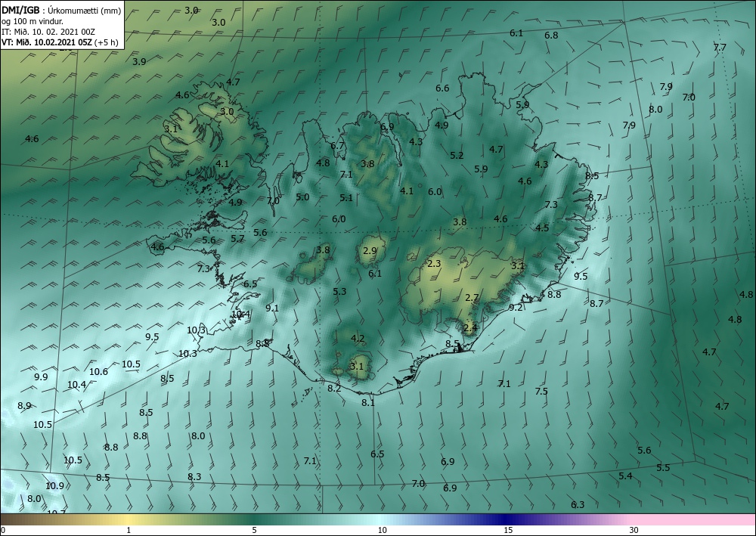Click the '4.5' map value

point(542,228)
